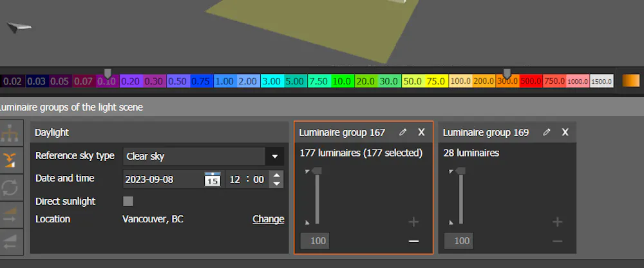Click the hour value 12 in time field
This screenshot has width=644, height=268.
tap(235, 180)
